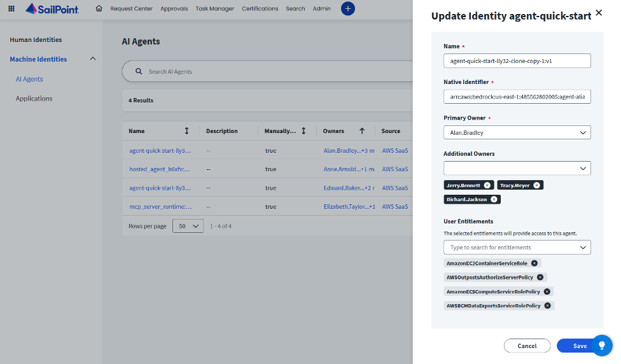Open the app grid launcher icon
The width and height of the screenshot is (621, 364).
coord(11,8)
